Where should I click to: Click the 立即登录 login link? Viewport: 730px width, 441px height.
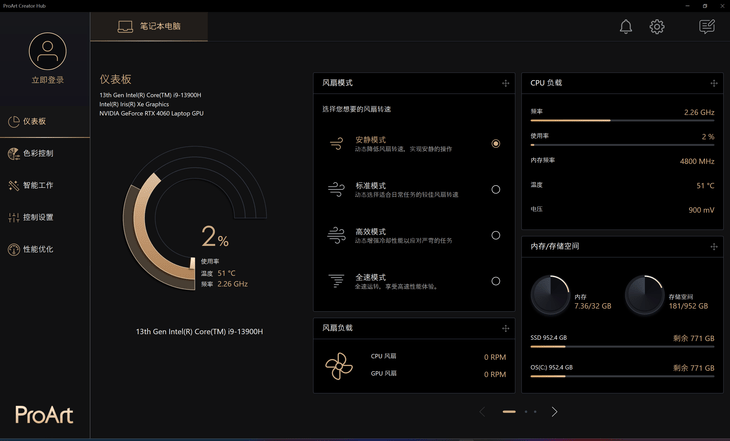[47, 80]
